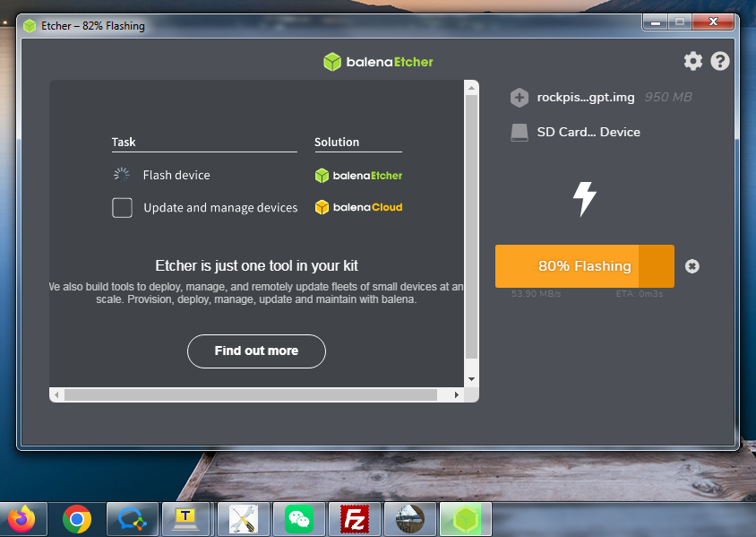Open the help question mark icon
Screen dimensions: 756x537
pos(720,61)
